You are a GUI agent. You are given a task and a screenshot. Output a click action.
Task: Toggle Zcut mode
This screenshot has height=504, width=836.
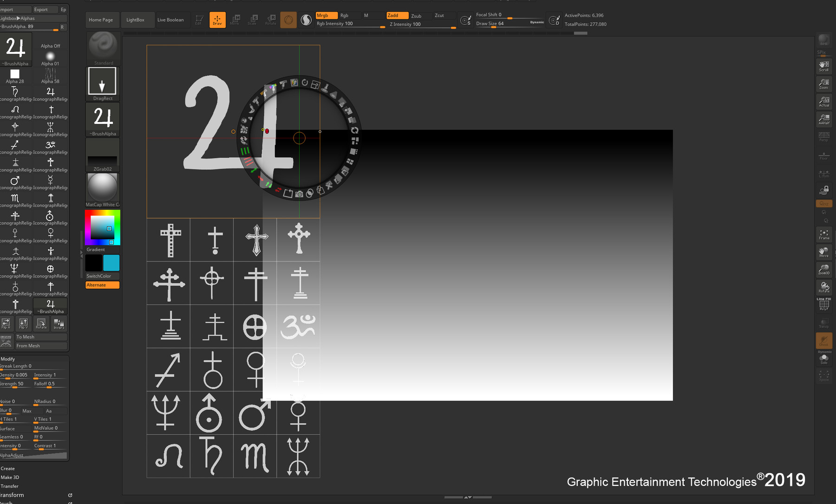pyautogui.click(x=444, y=15)
